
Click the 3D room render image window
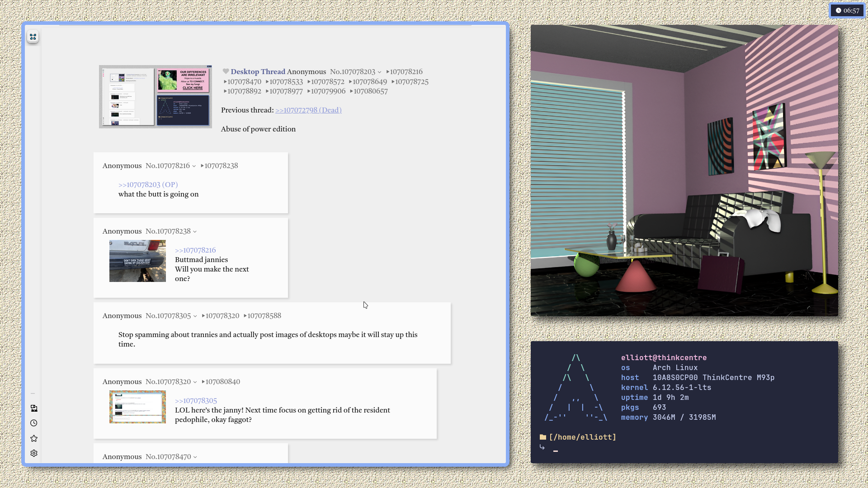point(684,170)
